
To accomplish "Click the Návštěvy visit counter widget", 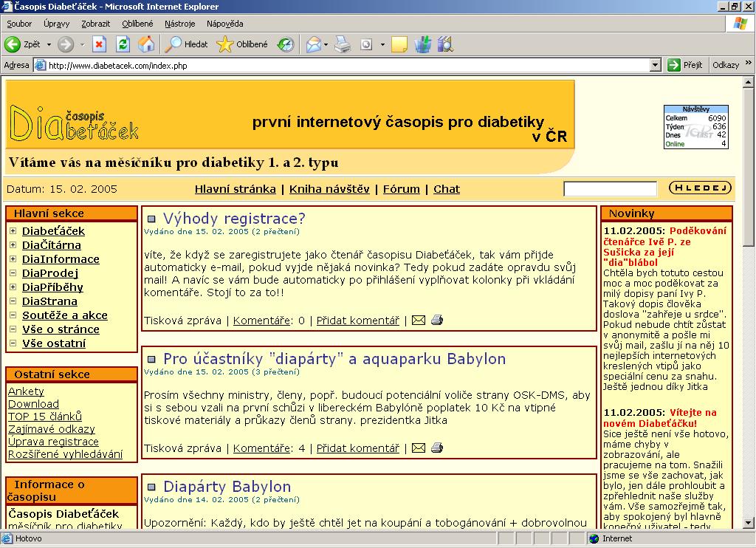I will coord(695,127).
